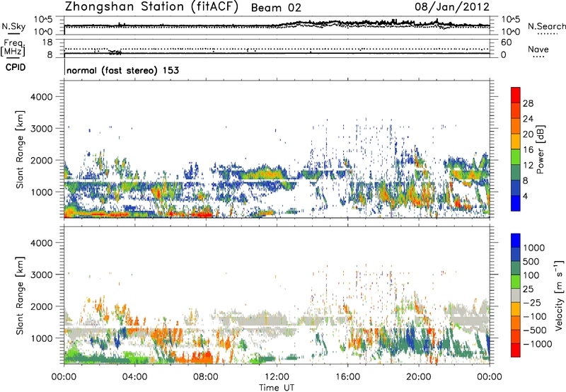
Task: Pick the light green Power segment between 12 and 16
Action: (x=516, y=156)
